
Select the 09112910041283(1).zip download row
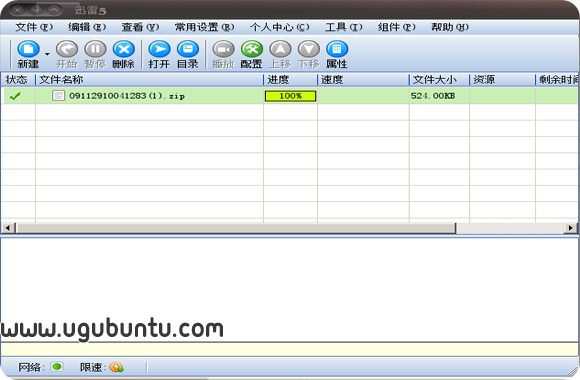(x=290, y=96)
